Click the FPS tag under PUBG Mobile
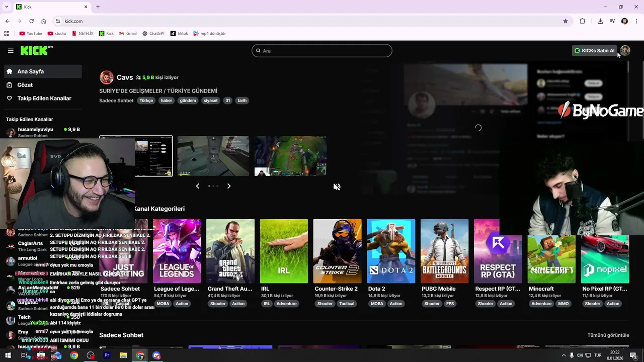 click(450, 304)
